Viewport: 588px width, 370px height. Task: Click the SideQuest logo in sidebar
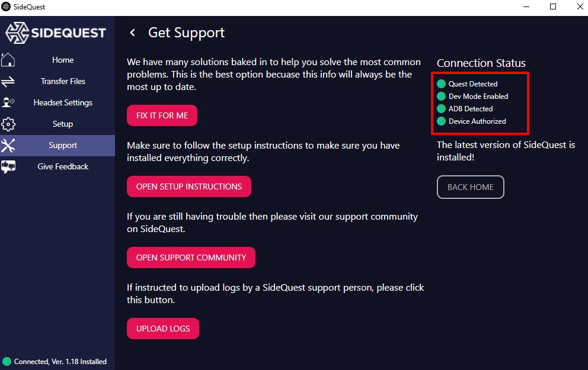(56, 33)
